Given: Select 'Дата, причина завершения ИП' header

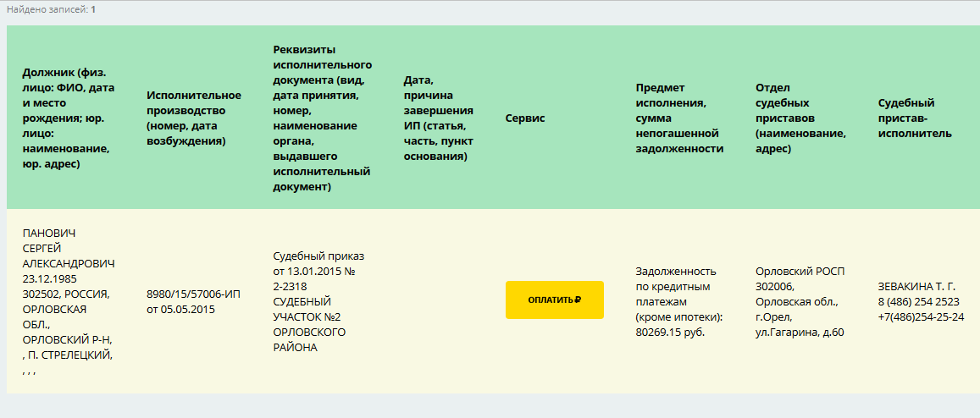Looking at the screenshot, I should [438, 118].
